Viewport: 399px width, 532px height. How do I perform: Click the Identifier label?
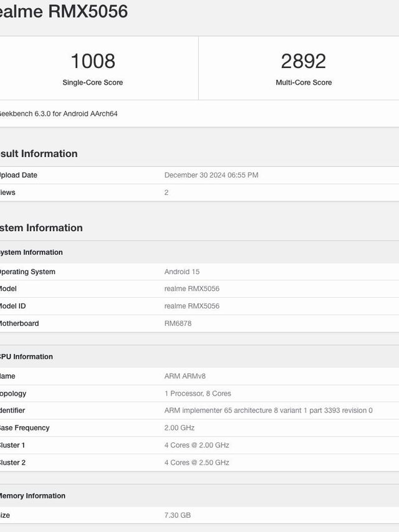[12, 411]
